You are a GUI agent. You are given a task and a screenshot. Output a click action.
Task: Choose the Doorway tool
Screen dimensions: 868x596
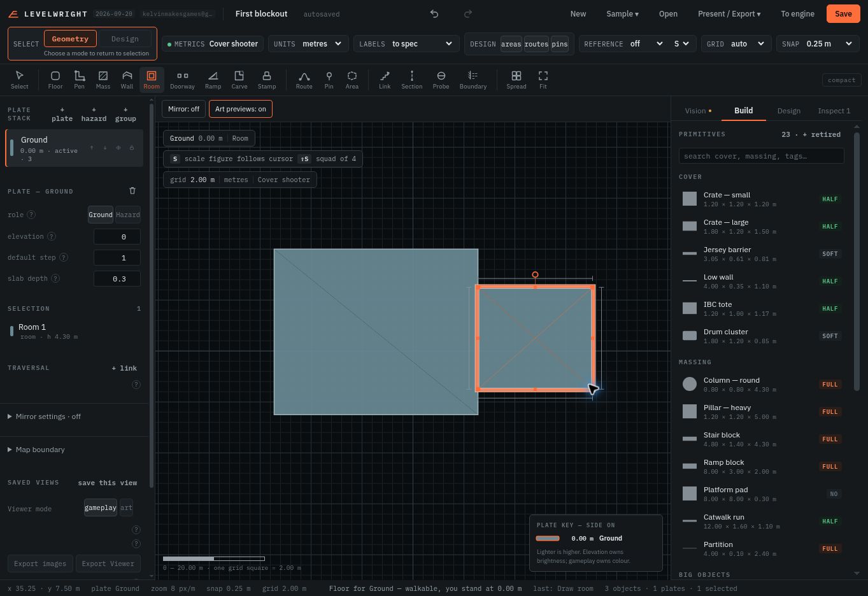pyautogui.click(x=182, y=80)
